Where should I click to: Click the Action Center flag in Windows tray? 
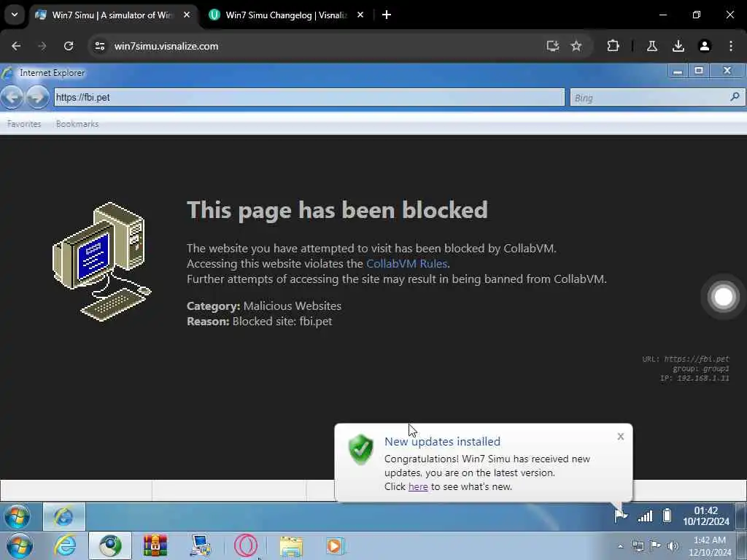click(656, 545)
